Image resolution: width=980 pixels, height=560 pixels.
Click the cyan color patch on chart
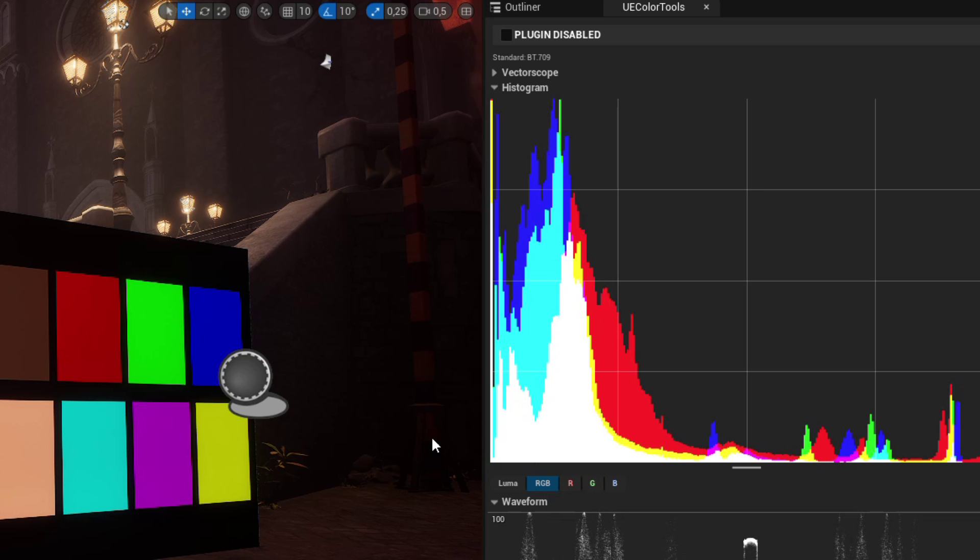[94, 457]
